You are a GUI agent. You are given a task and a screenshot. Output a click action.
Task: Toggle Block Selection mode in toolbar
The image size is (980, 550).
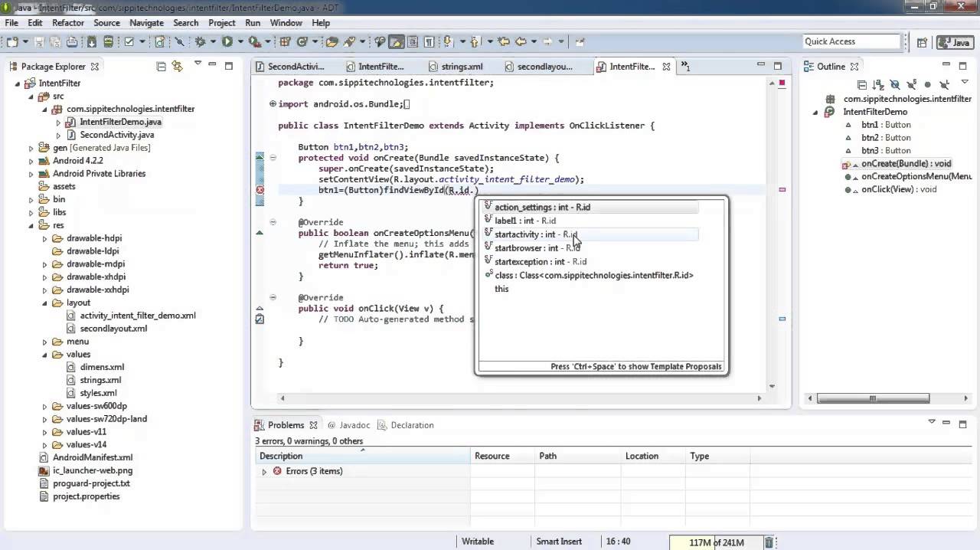click(x=412, y=42)
